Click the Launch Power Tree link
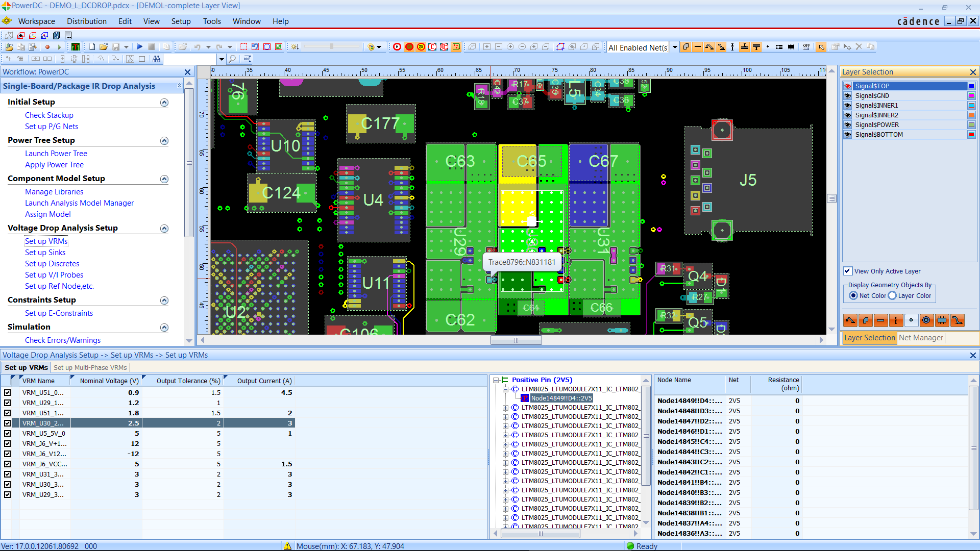Viewport: 980px width, 551px height. click(x=56, y=153)
